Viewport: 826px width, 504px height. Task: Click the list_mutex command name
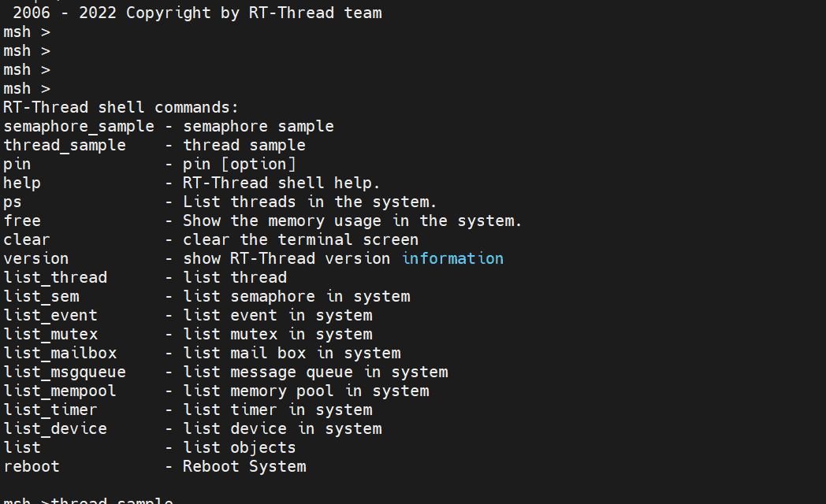click(x=50, y=334)
